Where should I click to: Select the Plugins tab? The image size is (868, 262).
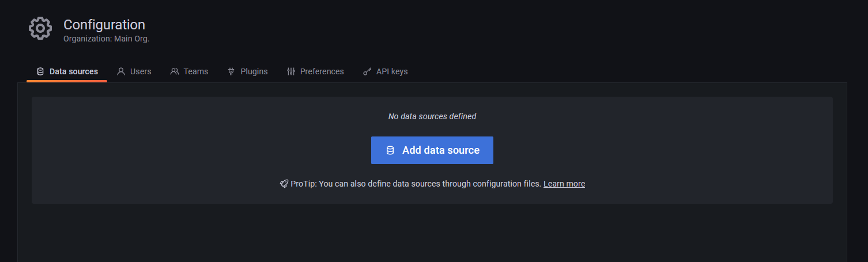click(254, 71)
